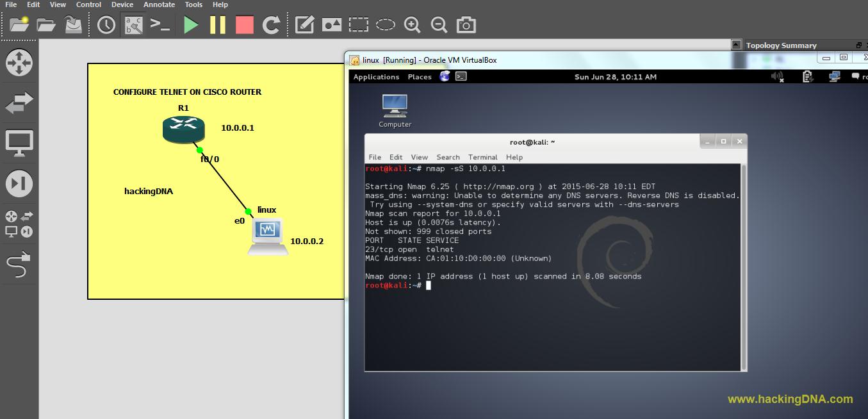Suspend all running devices
868x419 pixels.
(217, 24)
